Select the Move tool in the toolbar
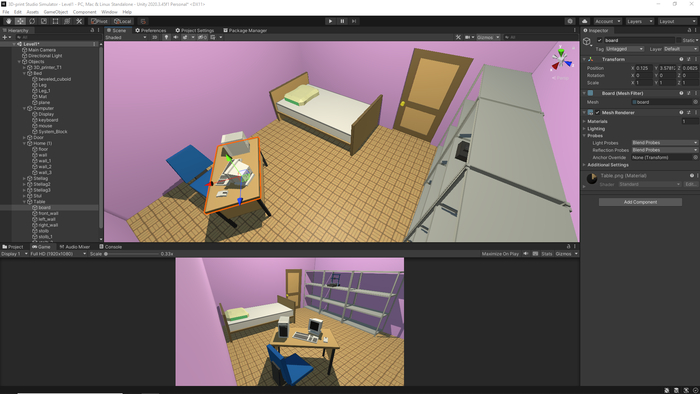 [20, 21]
